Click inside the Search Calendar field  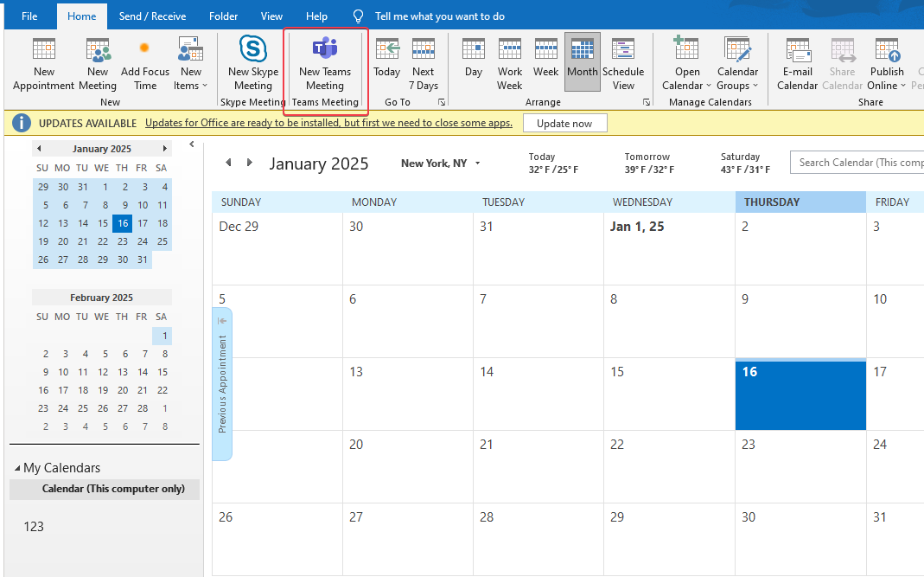[x=864, y=163]
